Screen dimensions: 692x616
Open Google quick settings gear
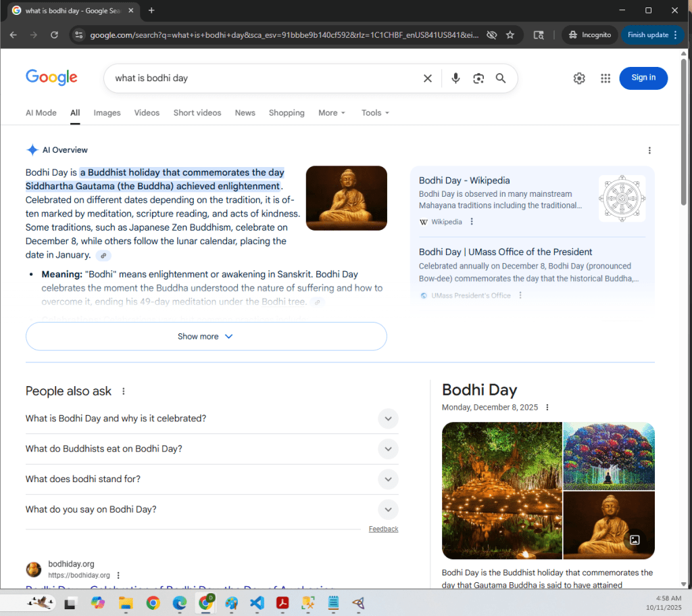pyautogui.click(x=579, y=78)
